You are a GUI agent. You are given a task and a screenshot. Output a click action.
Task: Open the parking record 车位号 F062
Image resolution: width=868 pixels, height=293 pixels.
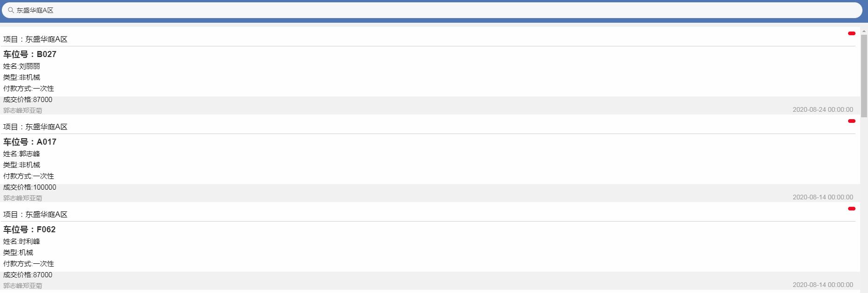(29, 229)
